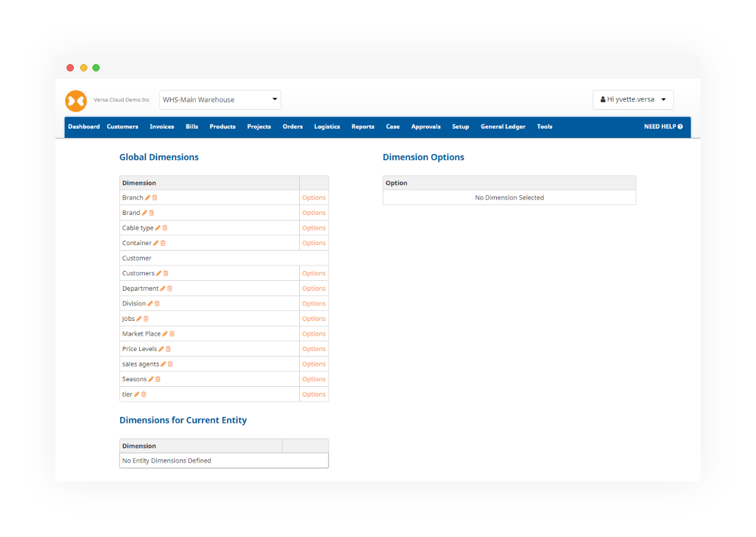Edit the Price Levels dimension

161,349
